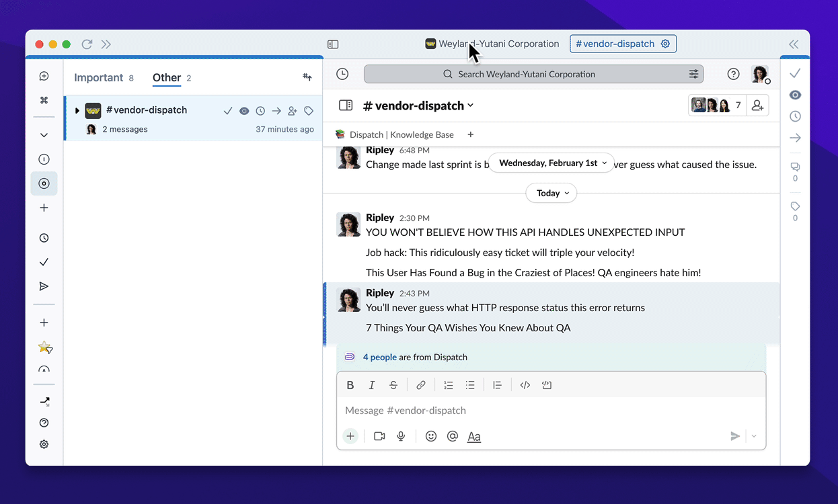The height and width of the screenshot is (504, 838).
Task: Toggle the eye watch icon in #vendor-dispatch list row
Action: 244,111
